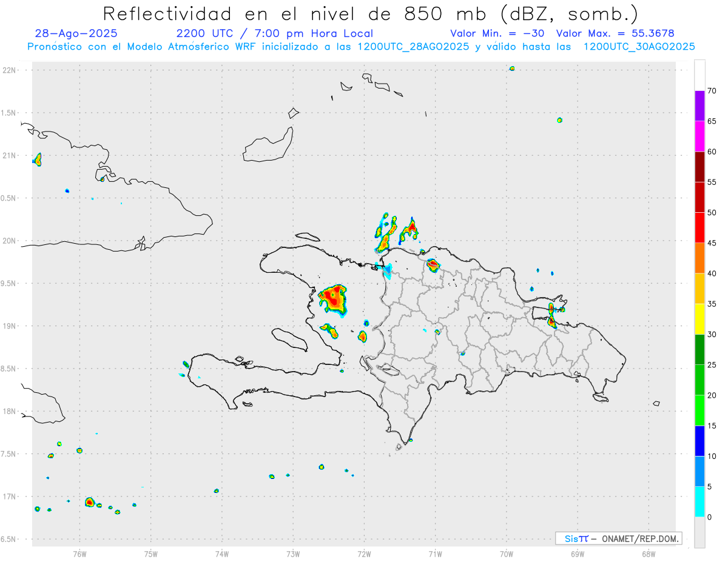The height and width of the screenshot is (562, 728).
Task: Click the '70W' longitude label
Action: (507, 554)
